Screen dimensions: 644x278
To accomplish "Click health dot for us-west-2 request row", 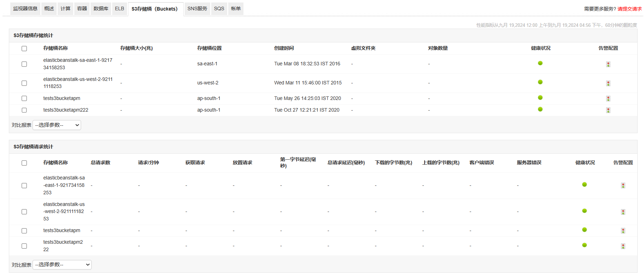I will (x=585, y=211).
